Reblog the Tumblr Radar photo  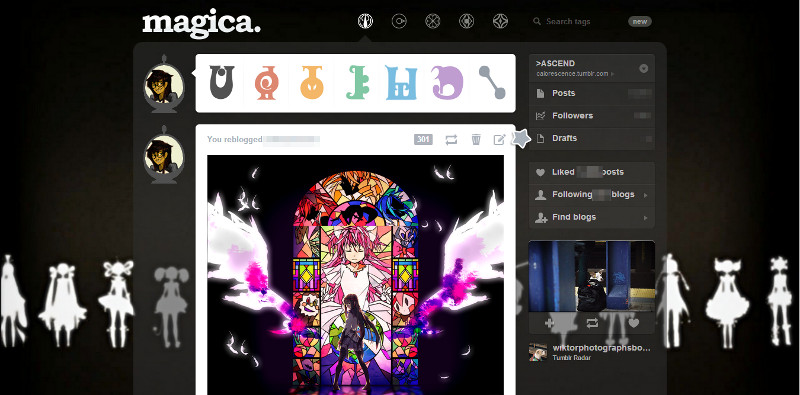pyautogui.click(x=592, y=323)
